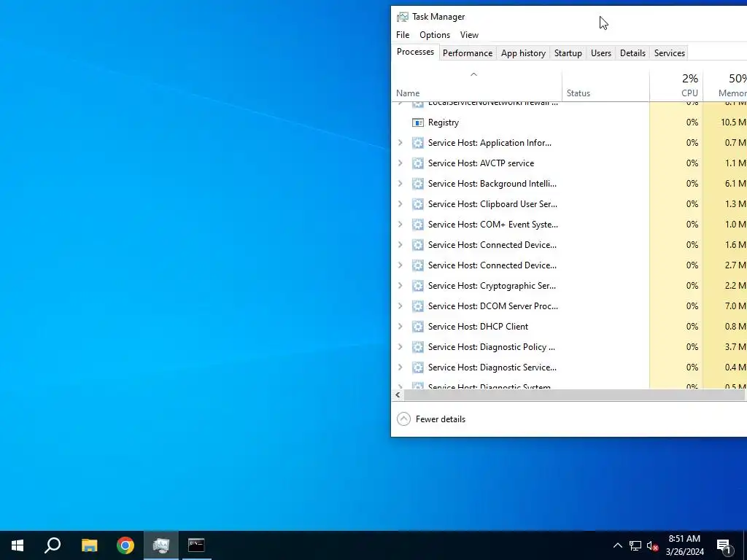Click Fewer details button
The width and height of the screenshot is (747, 560).
click(430, 419)
